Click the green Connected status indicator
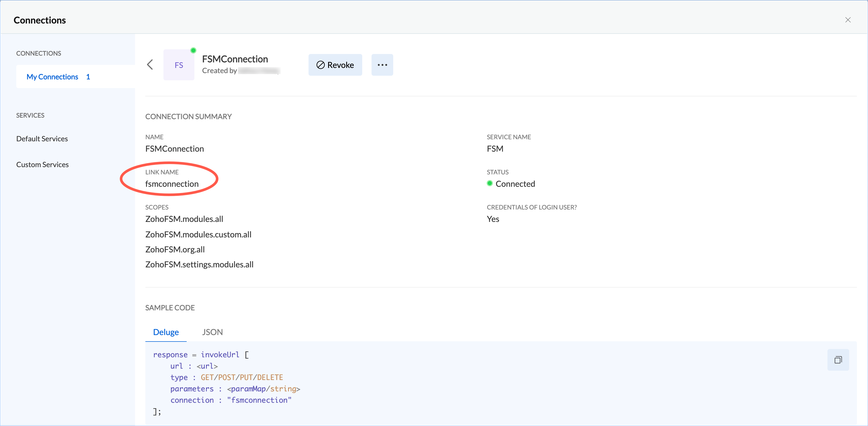Screen dimensions: 868x426 (490, 183)
